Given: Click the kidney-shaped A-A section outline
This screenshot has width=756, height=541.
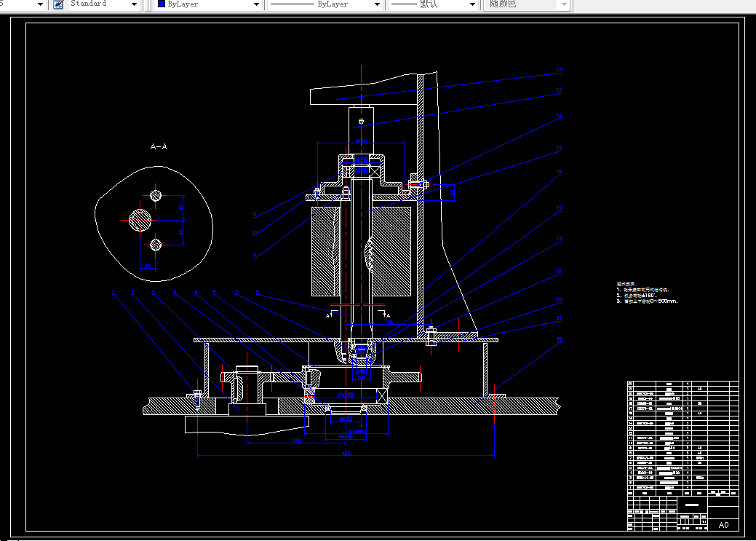Looking at the screenshot, I should 154,224.
